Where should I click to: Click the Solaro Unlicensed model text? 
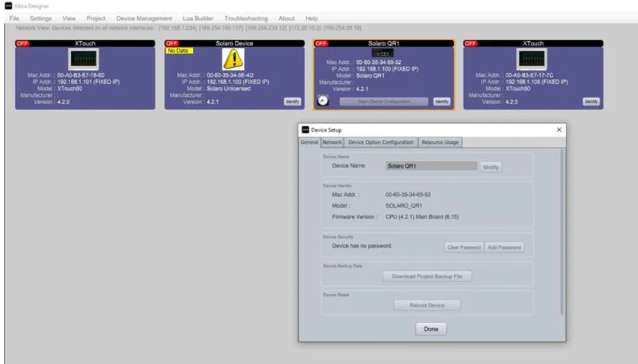click(229, 88)
